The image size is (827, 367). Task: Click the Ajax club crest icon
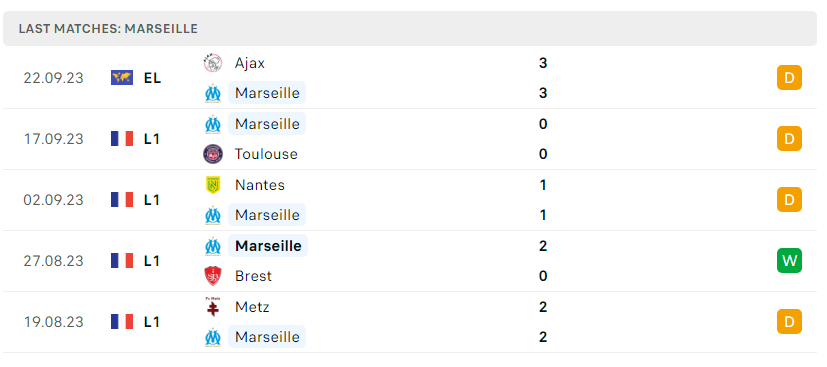[213, 63]
